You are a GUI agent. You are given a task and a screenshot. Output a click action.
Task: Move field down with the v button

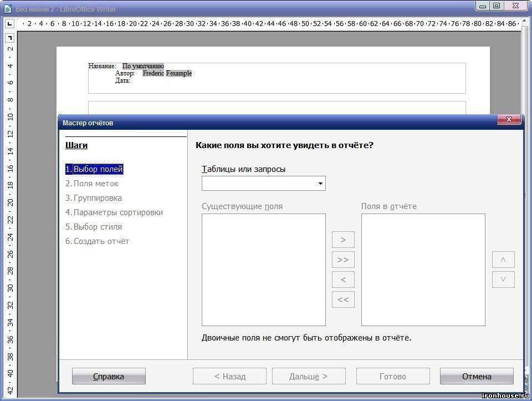[x=503, y=280]
